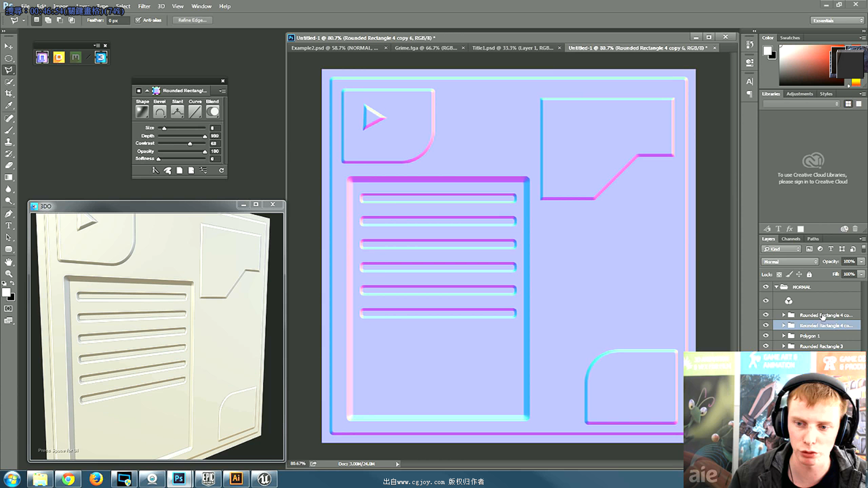Open the layer Fill dropdown arrow

(x=861, y=274)
